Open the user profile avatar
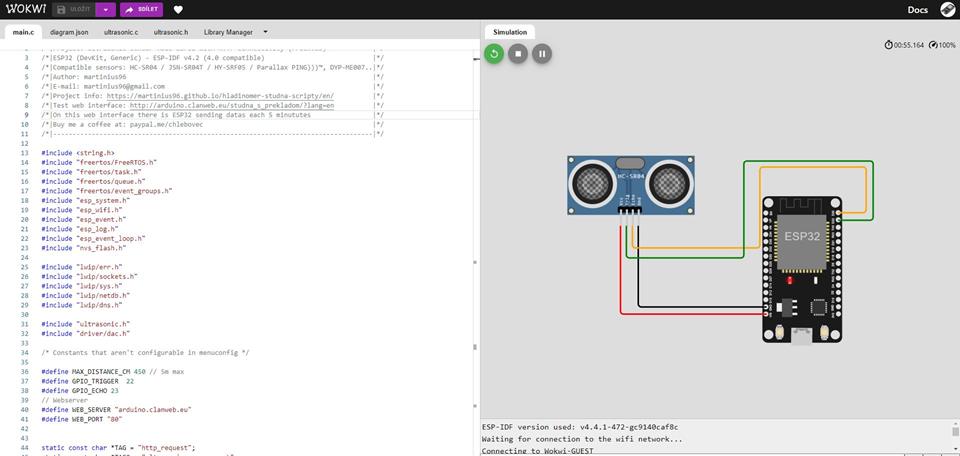The width and height of the screenshot is (960, 456). tap(947, 10)
